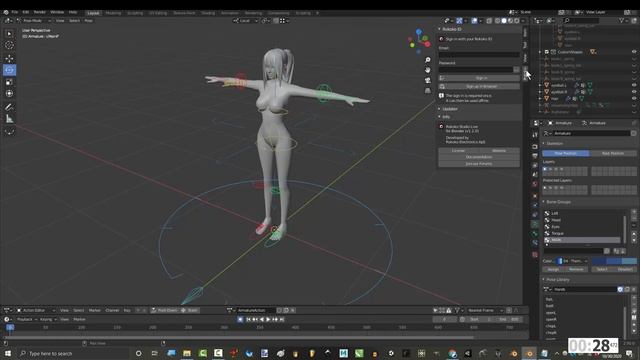Open the Edit menu
The width and height of the screenshot is (640, 360).
pyautogui.click(x=26, y=12)
